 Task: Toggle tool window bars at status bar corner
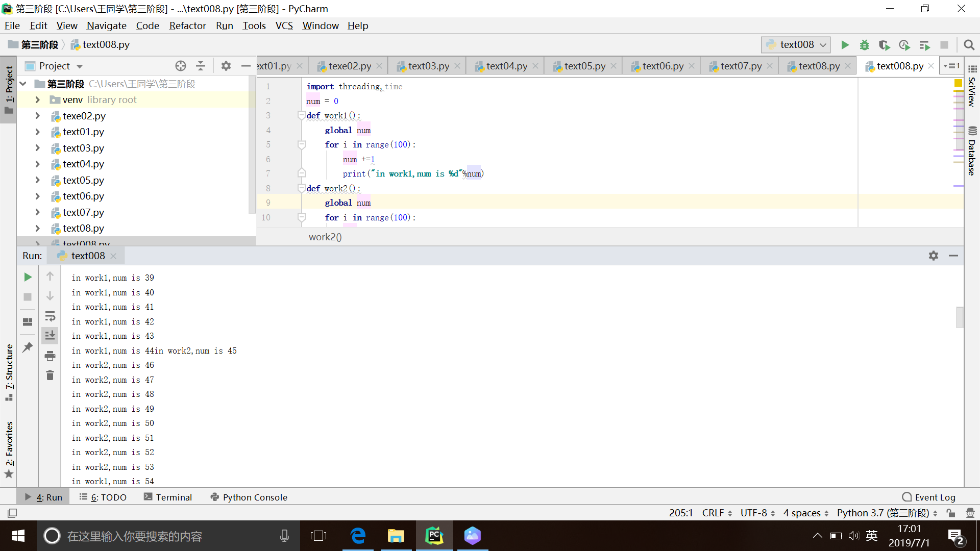coord(12,513)
